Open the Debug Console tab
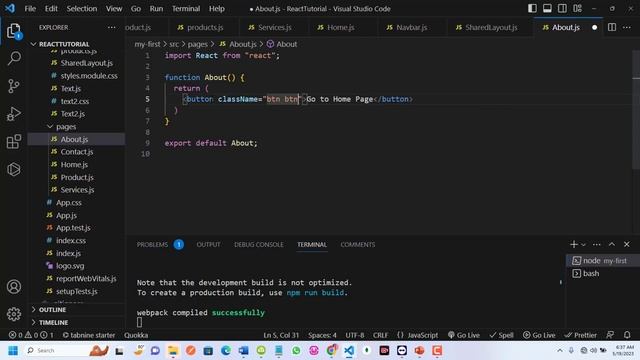Screen dimensions: 640x360 click(x=258, y=244)
